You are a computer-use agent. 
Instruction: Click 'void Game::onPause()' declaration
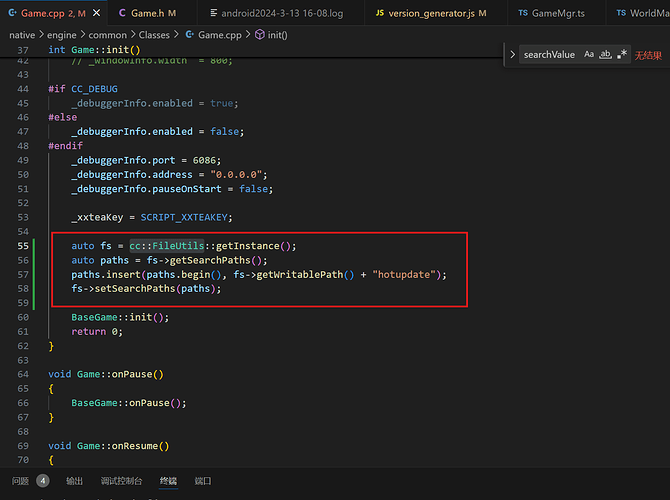pyautogui.click(x=106, y=374)
